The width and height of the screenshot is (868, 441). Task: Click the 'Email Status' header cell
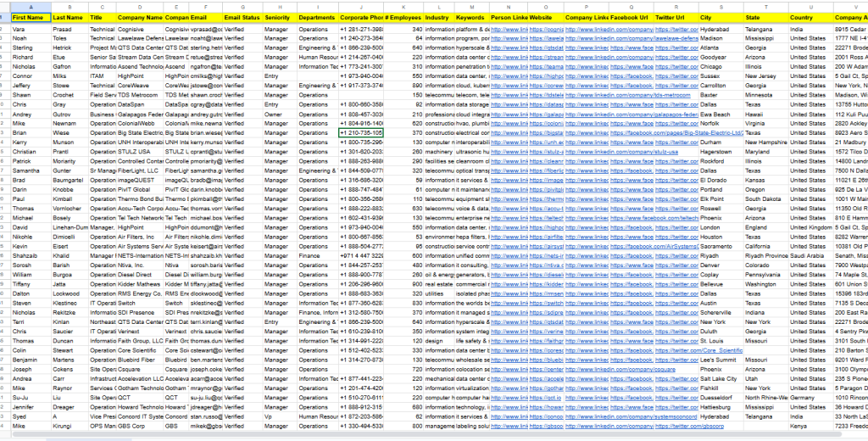242,18
